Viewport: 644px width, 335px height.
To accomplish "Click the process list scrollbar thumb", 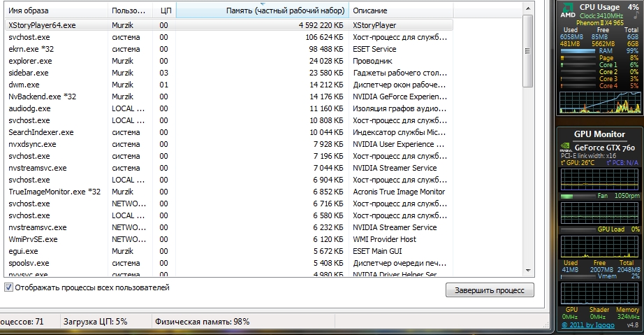I will [x=528, y=51].
